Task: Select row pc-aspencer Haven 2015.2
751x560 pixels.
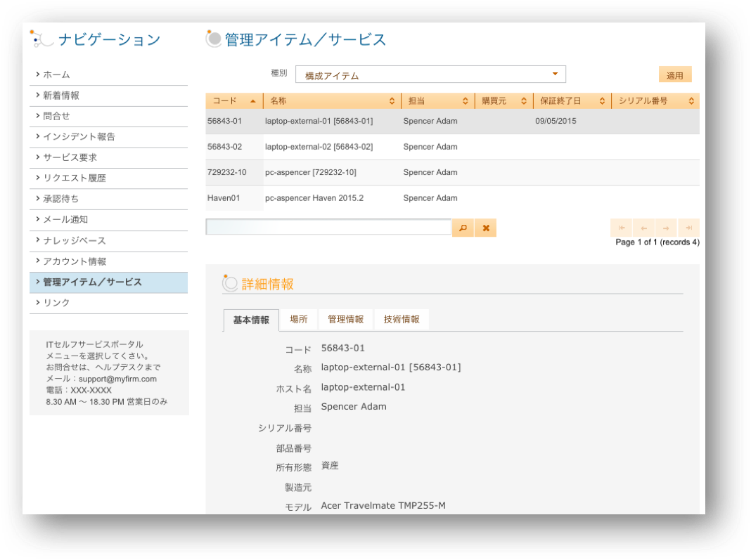Action: [x=453, y=198]
